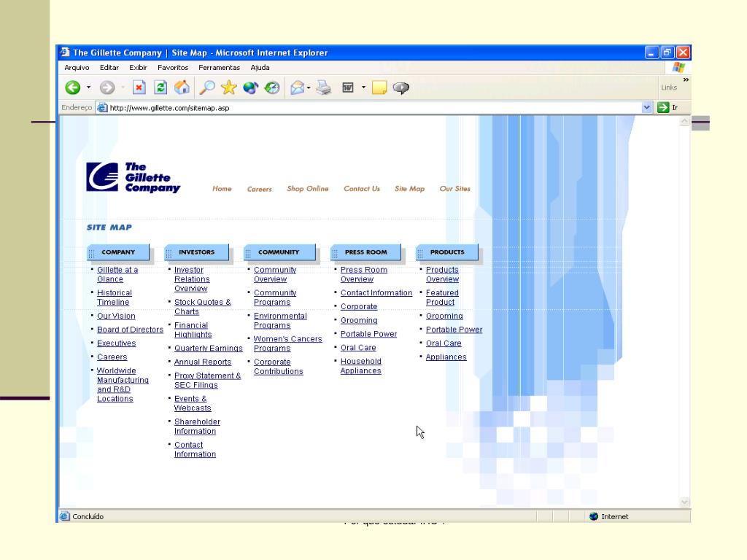
Task: Open the Messenger speech bubble icon
Action: click(x=401, y=88)
